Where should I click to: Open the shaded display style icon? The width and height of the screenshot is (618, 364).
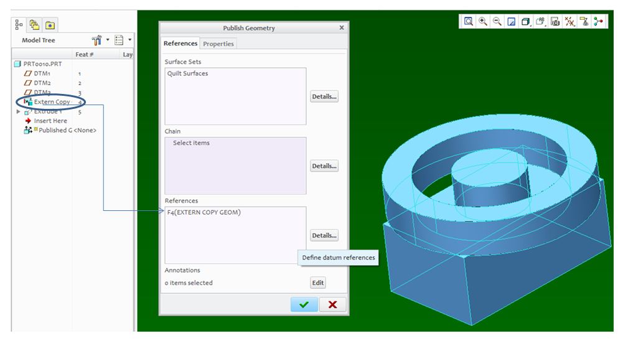[525, 21]
